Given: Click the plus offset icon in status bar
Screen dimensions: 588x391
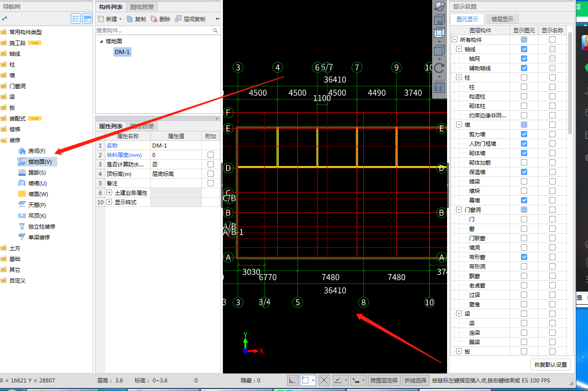Looking at the screenshot, I should coord(356,380).
